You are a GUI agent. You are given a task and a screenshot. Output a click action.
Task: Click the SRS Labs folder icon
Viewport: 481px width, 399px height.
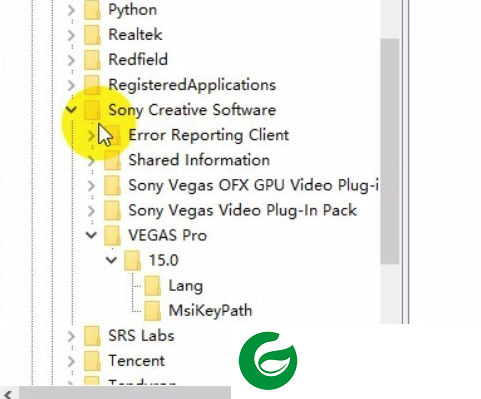coord(92,336)
